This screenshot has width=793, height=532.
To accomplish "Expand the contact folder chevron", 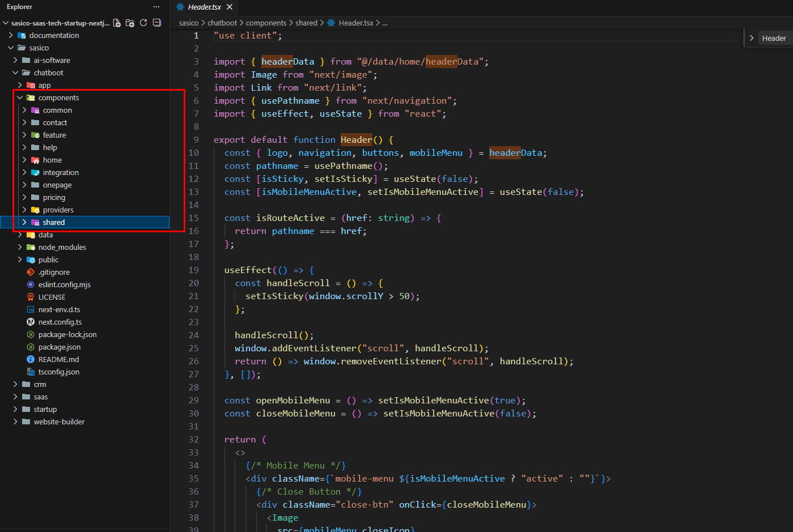I will click(x=24, y=122).
